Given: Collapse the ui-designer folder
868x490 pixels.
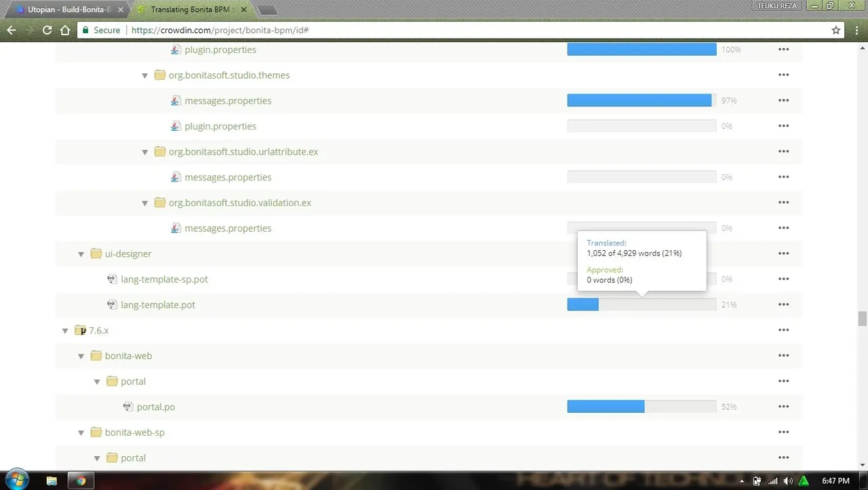Looking at the screenshot, I should 81,254.
